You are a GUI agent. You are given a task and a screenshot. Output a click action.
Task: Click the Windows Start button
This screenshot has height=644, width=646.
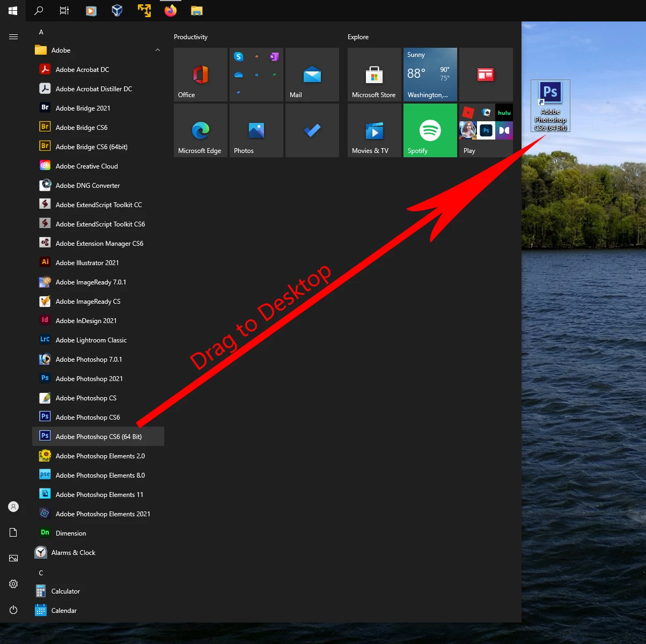13,11
